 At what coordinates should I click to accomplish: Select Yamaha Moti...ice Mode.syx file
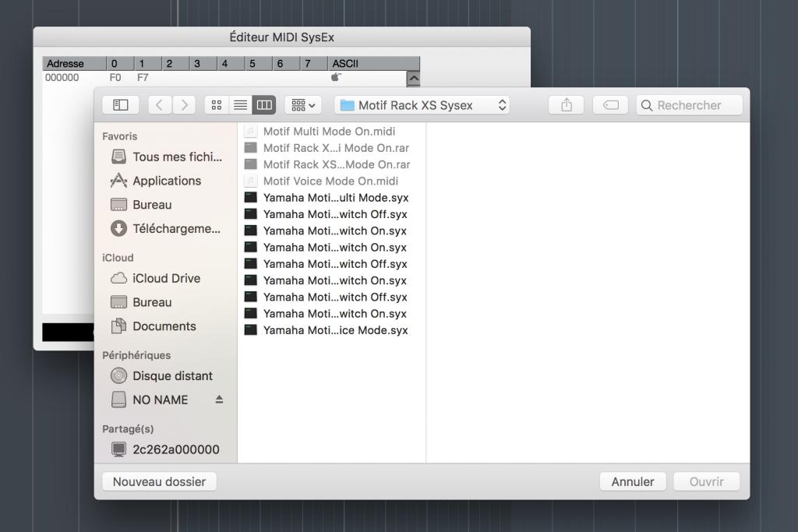(x=331, y=330)
